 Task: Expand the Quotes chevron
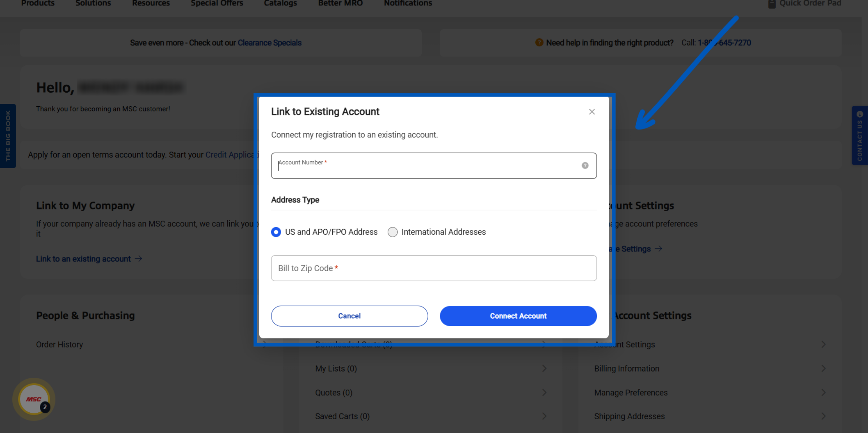(x=544, y=392)
